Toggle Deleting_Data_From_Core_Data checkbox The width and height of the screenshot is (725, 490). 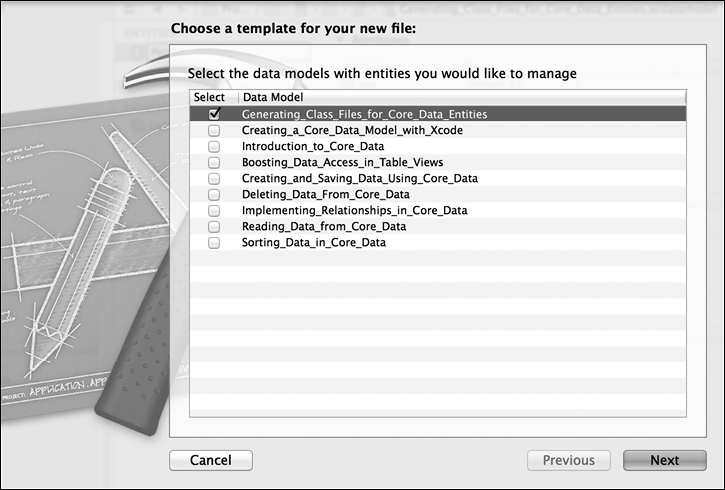click(214, 195)
